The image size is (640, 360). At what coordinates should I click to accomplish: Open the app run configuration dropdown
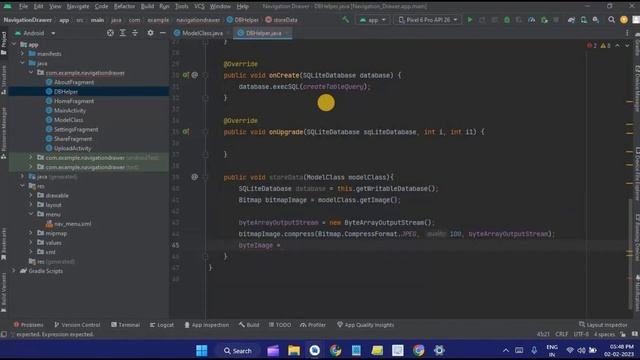(372, 20)
